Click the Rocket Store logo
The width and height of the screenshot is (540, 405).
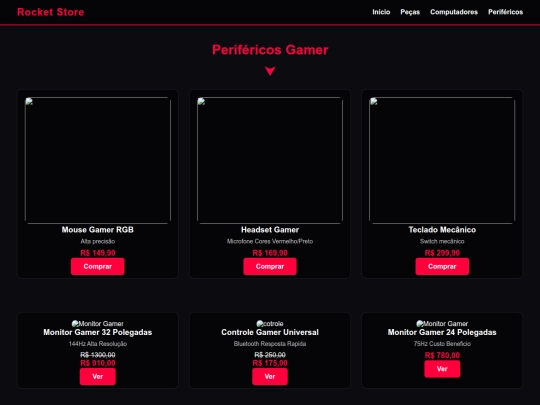pyautogui.click(x=51, y=12)
